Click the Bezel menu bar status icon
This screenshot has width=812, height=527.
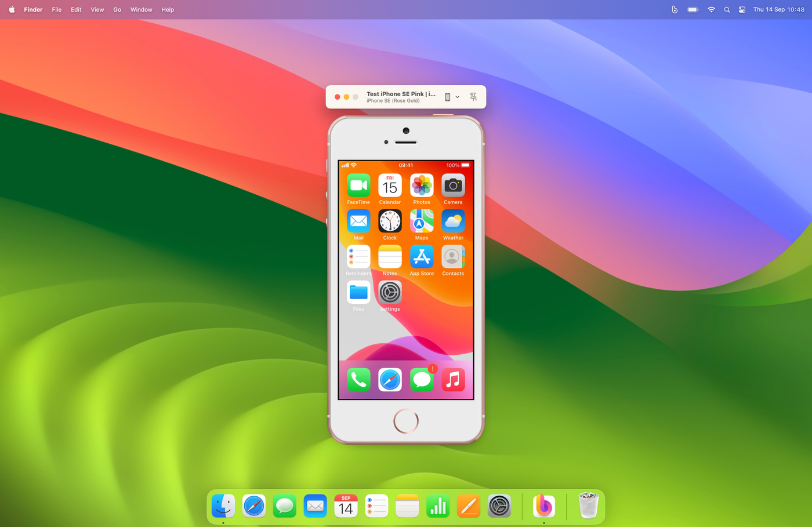click(675, 9)
